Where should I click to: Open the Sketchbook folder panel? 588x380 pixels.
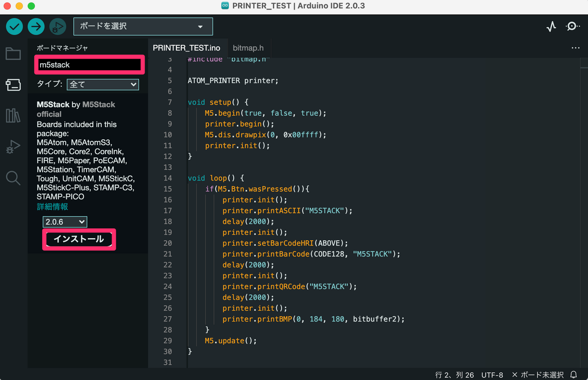[13, 54]
